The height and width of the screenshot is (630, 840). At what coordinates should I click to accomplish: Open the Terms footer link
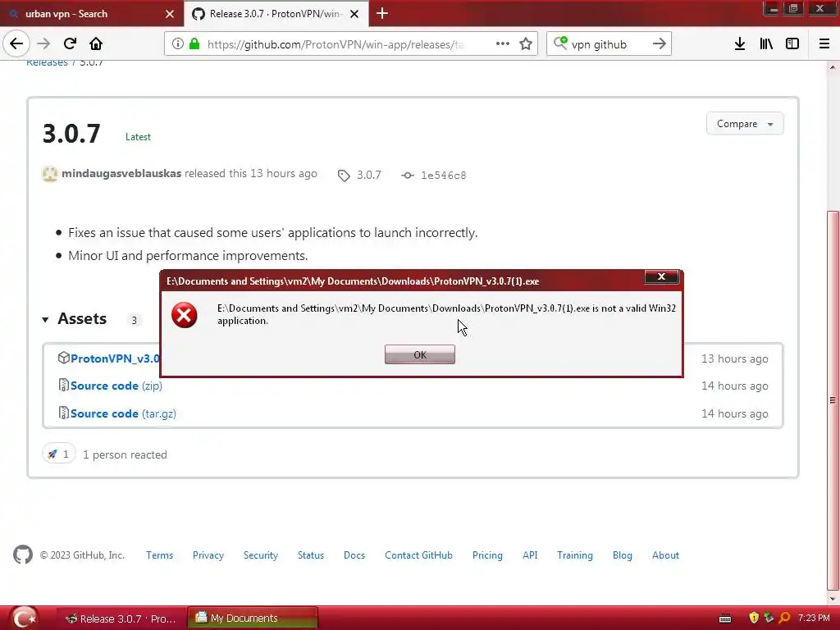click(x=160, y=555)
